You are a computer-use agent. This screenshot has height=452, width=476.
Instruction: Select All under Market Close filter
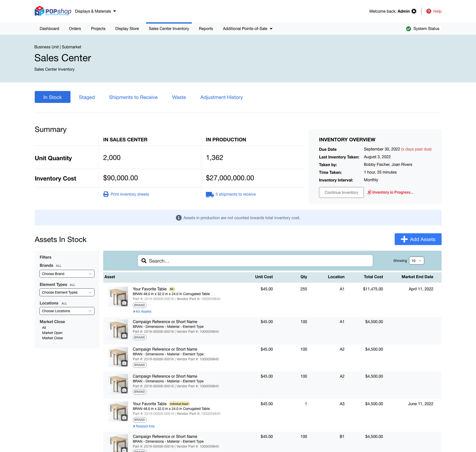point(44,328)
